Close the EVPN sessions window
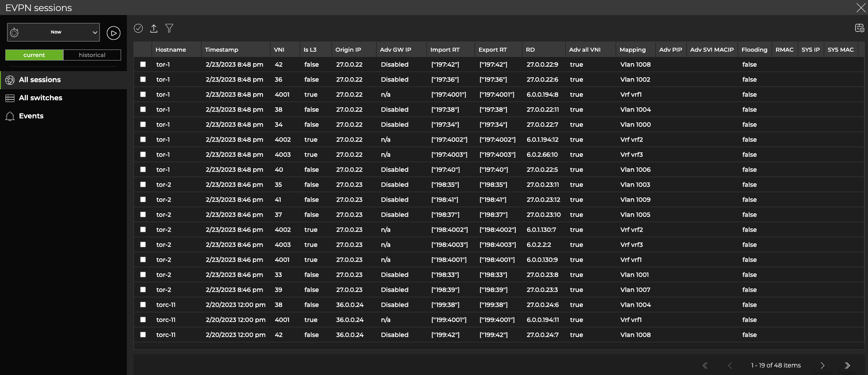 coord(860,8)
